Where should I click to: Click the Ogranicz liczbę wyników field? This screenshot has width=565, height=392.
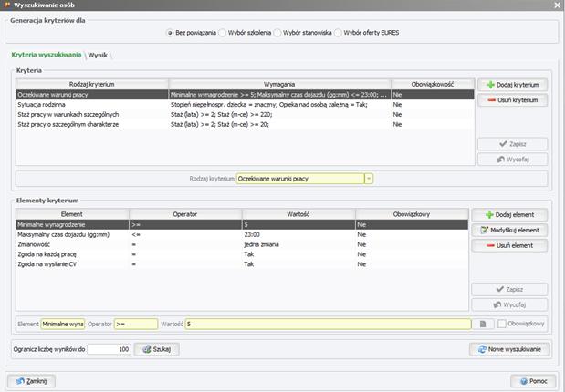109,349
